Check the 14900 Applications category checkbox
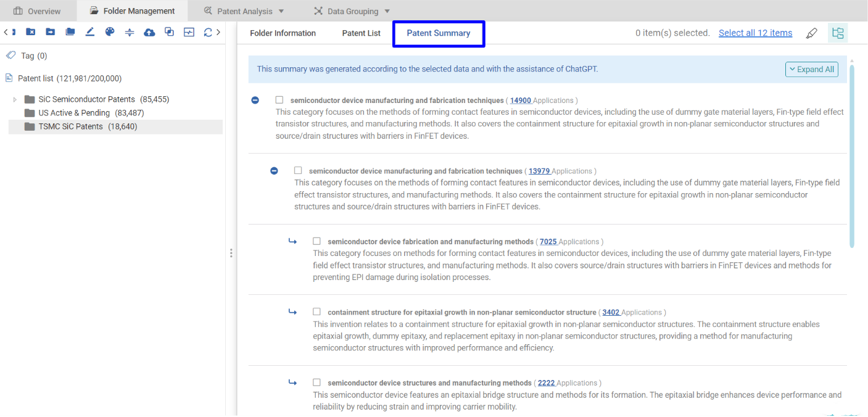868x417 pixels. point(279,100)
